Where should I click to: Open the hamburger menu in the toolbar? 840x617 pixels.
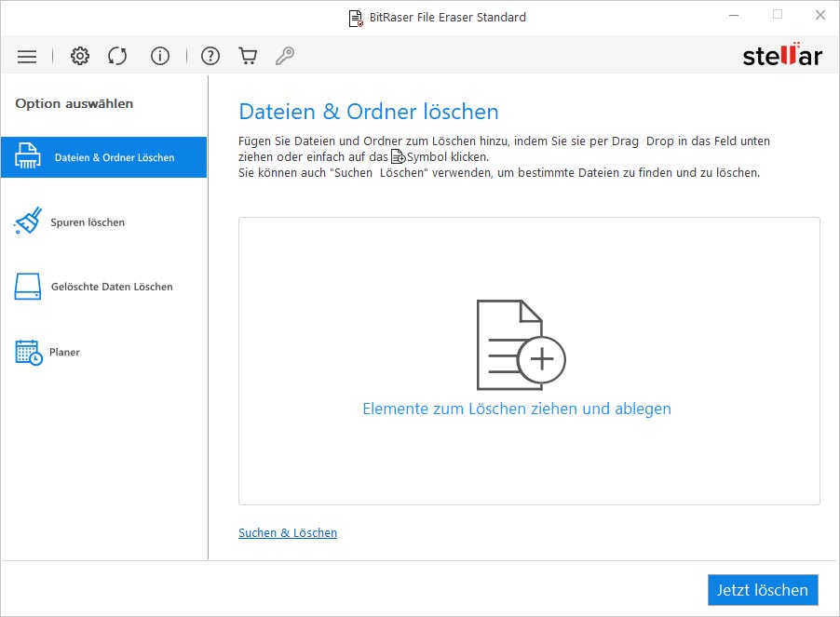pyautogui.click(x=27, y=57)
